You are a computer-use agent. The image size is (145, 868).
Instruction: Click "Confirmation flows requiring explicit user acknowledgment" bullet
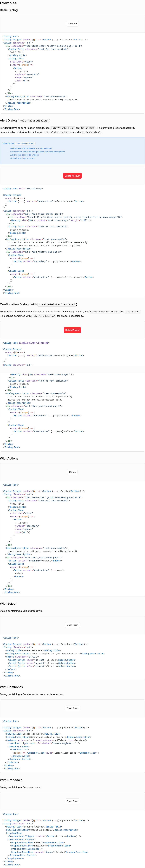37,152
